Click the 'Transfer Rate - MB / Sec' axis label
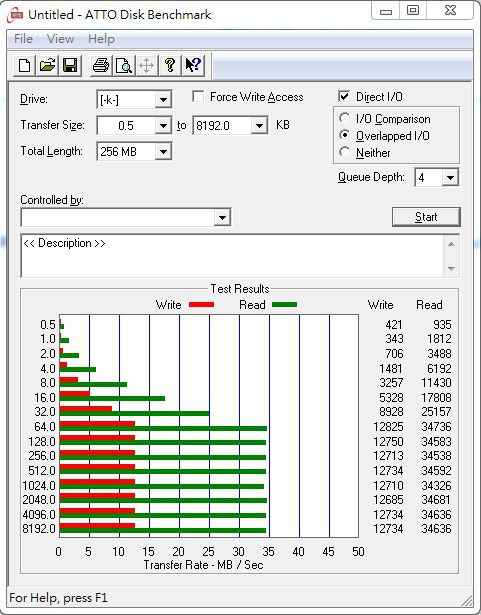The image size is (481, 615). coord(203,565)
